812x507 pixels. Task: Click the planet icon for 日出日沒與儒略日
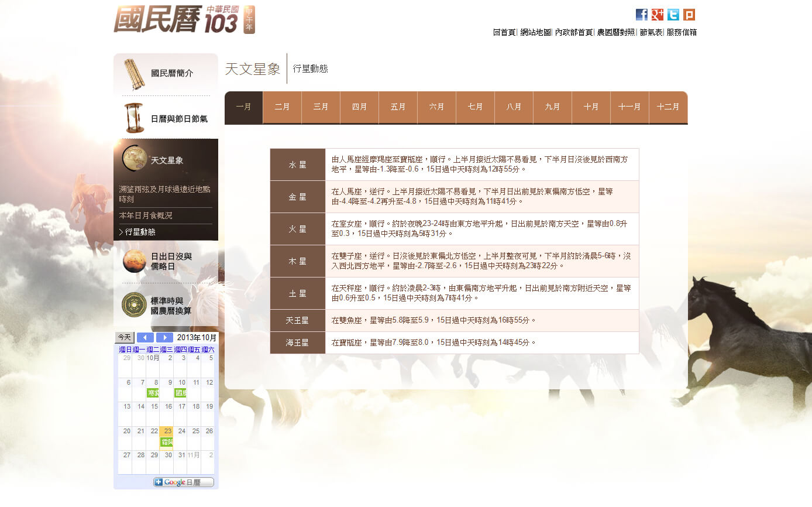[134, 261]
